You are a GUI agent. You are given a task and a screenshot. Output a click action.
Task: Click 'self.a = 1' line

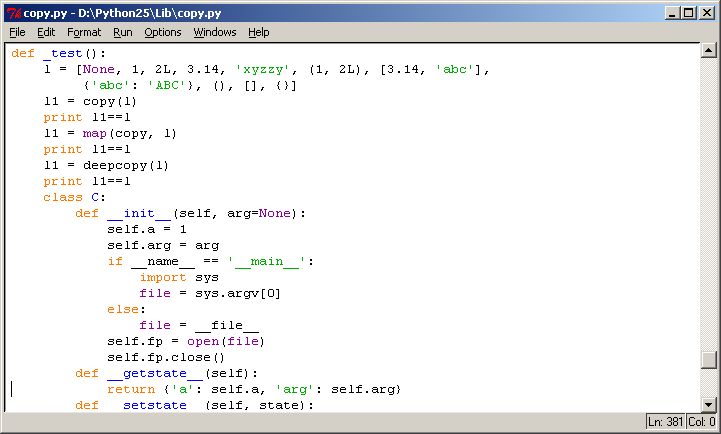[147, 229]
